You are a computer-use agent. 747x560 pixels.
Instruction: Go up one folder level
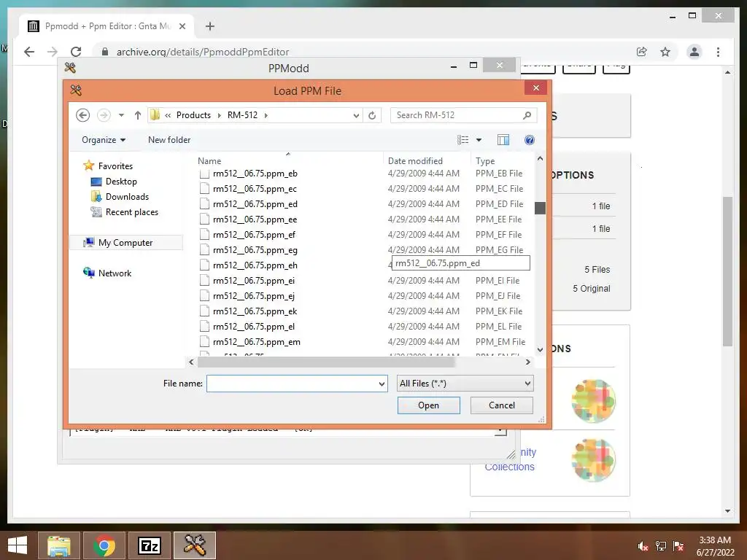click(x=138, y=115)
